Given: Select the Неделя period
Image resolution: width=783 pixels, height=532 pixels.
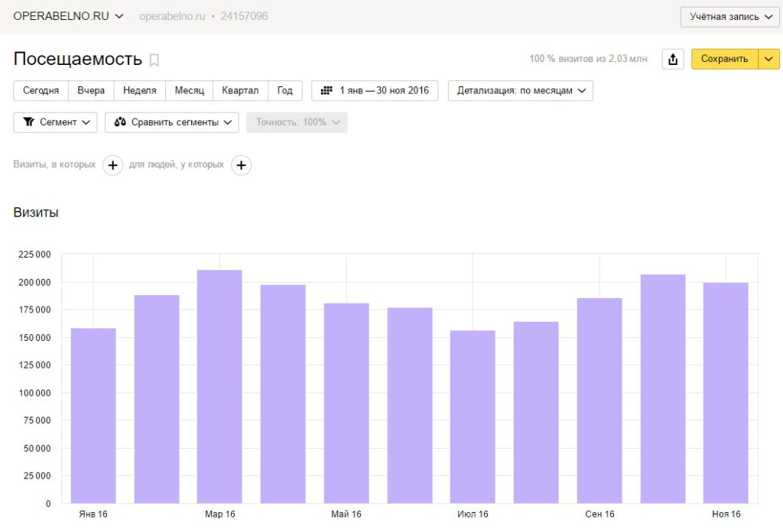Looking at the screenshot, I should [140, 91].
